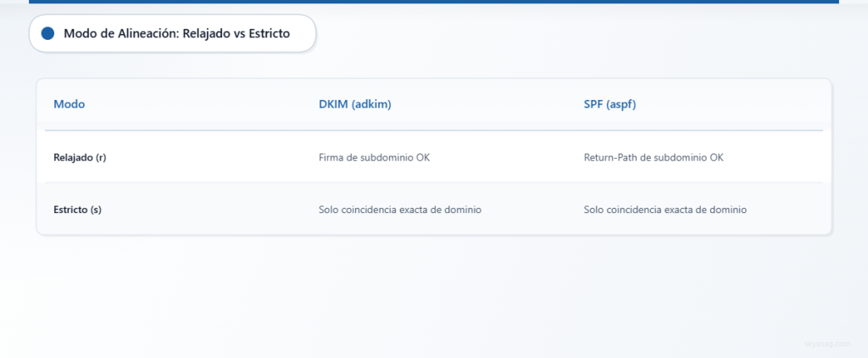
Task: Select the 'Modo' column header
Action: [x=70, y=103]
